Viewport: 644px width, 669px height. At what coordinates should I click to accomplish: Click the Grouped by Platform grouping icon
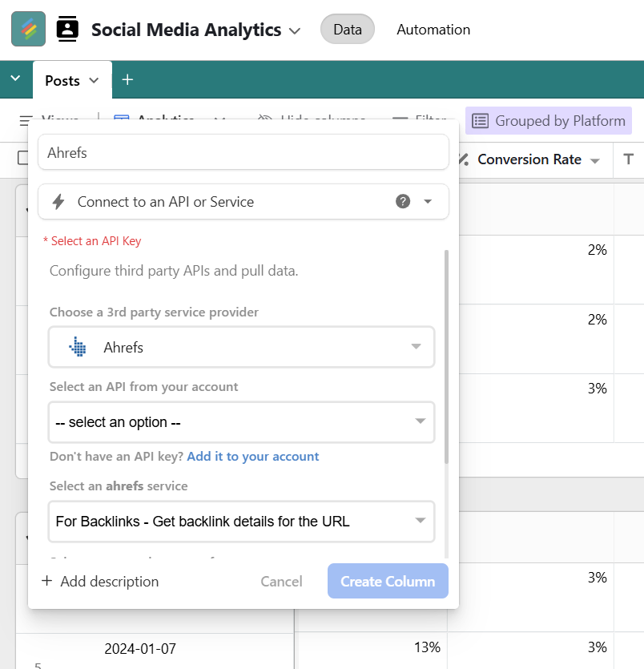pyautogui.click(x=480, y=120)
